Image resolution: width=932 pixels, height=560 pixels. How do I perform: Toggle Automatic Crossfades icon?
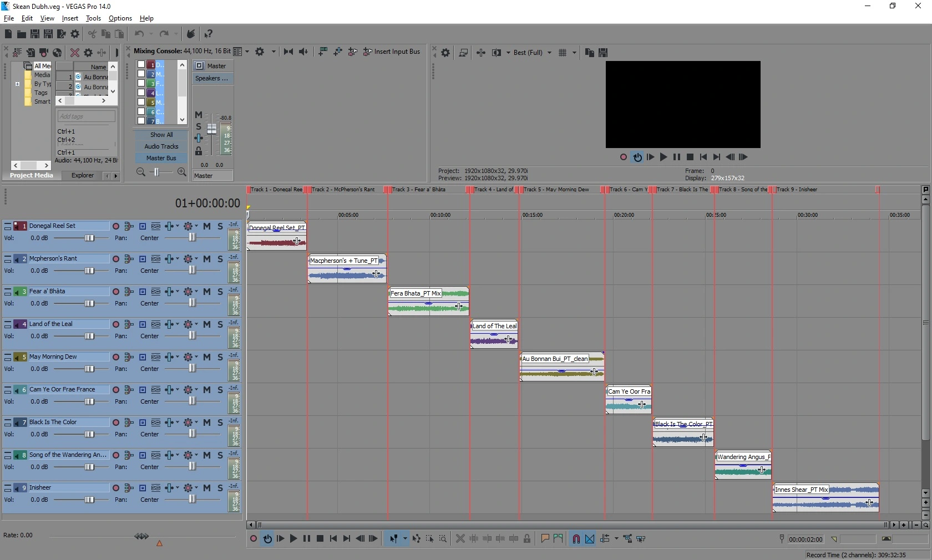[590, 539]
